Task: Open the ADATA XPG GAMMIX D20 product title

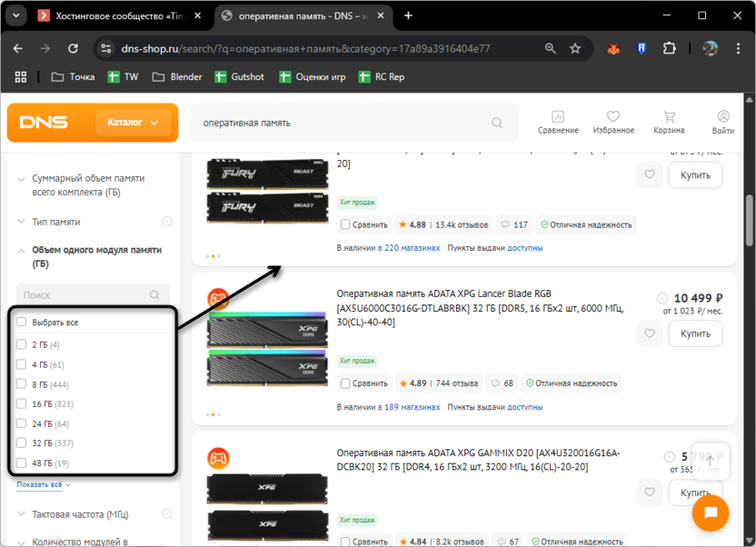Action: [x=478, y=460]
